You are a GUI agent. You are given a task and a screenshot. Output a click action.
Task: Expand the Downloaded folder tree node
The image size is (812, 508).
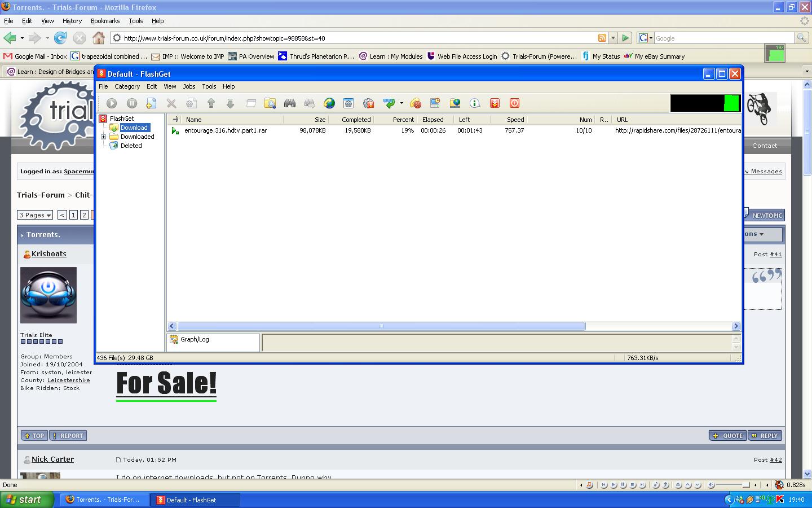[104, 137]
